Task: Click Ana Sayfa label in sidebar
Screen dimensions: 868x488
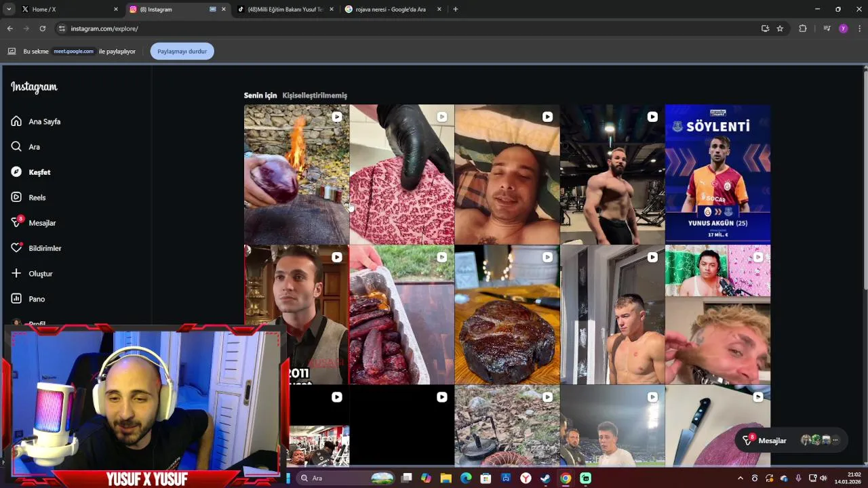Action: tap(45, 121)
